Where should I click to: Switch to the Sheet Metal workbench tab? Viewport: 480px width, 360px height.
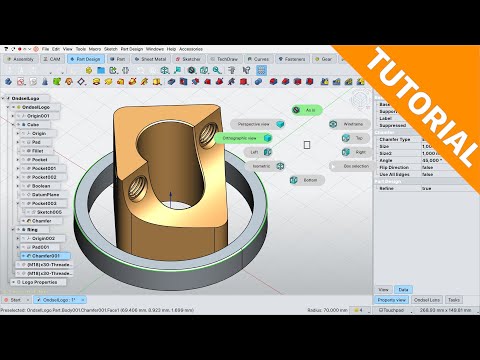point(150,59)
